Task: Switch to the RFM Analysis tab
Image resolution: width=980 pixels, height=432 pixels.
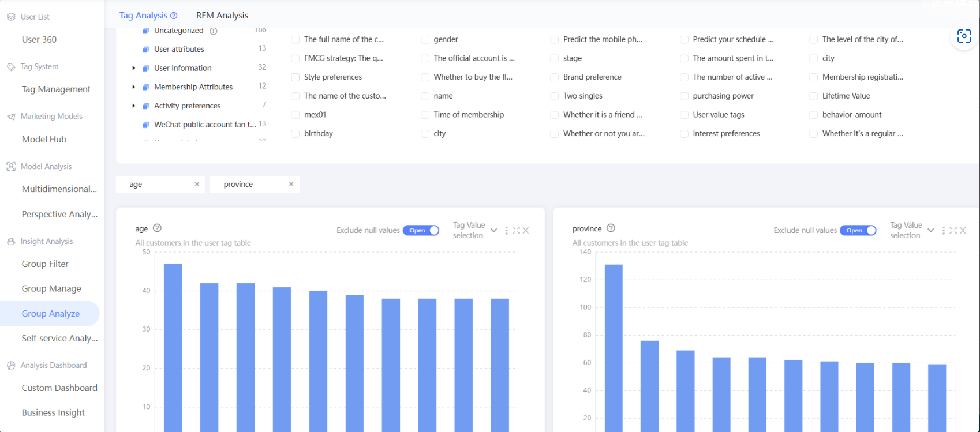Action: (222, 16)
